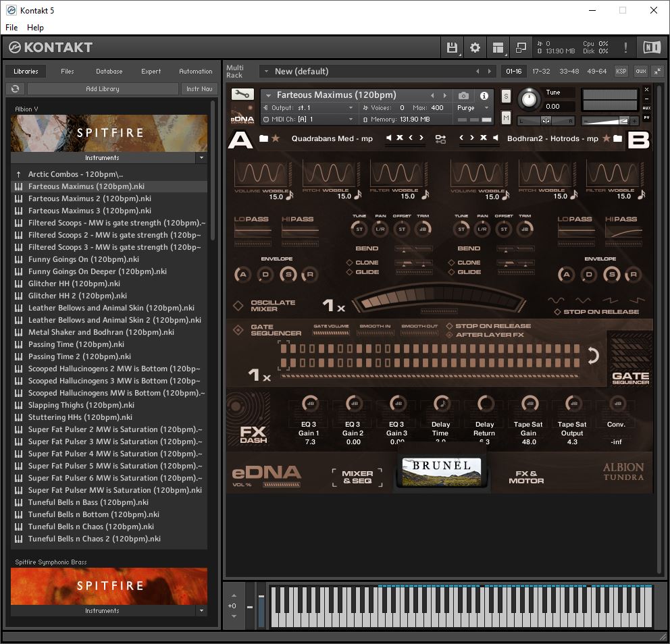Click Instr Nav button
The width and height of the screenshot is (670, 644).
[x=199, y=89]
